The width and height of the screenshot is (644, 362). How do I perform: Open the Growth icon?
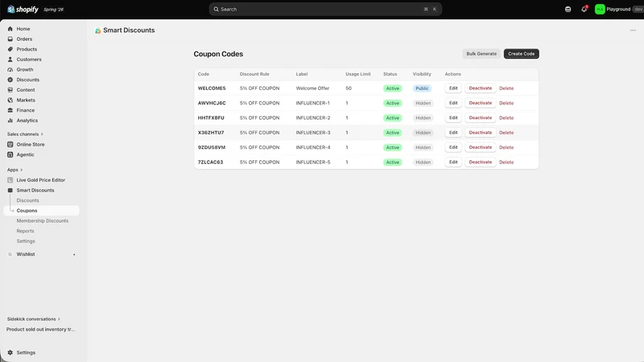(x=10, y=70)
